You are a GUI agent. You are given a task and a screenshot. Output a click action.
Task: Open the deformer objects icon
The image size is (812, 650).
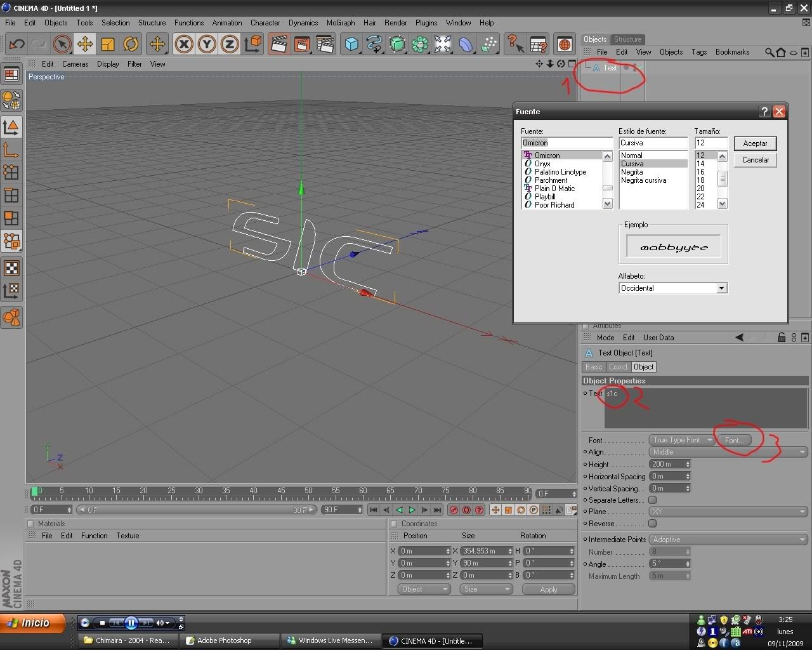466,44
